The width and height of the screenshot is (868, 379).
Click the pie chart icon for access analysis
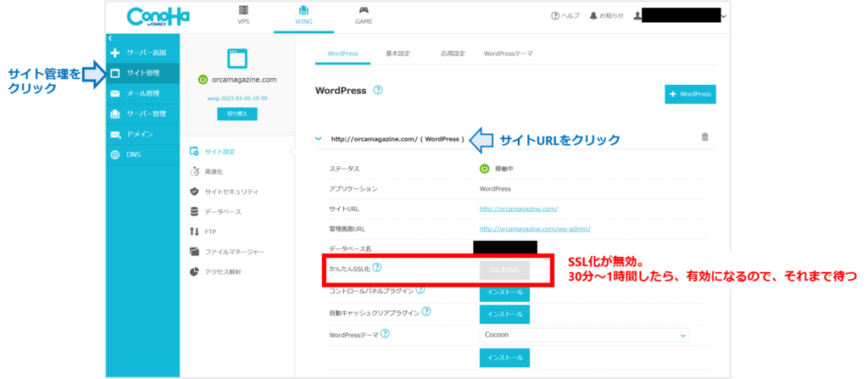pyautogui.click(x=194, y=272)
